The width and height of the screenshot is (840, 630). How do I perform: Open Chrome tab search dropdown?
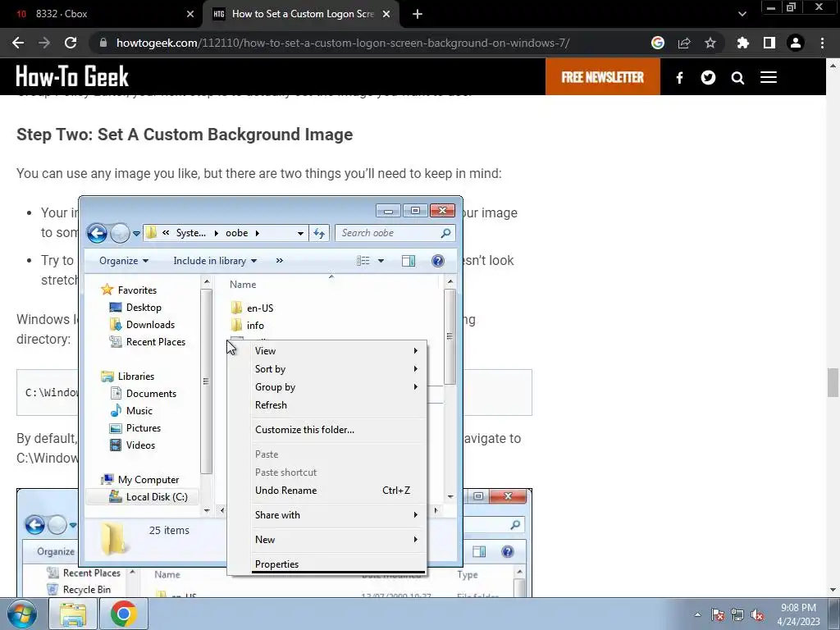pyautogui.click(x=742, y=14)
